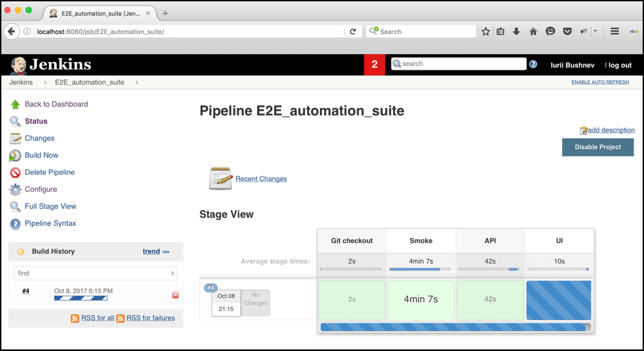Image resolution: width=644 pixels, height=351 pixels.
Task: Click the Changes notepad icon in sidebar
Action: click(15, 139)
